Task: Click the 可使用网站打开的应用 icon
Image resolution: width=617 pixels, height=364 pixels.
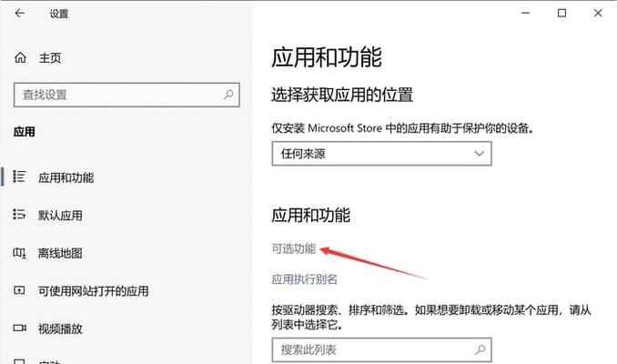Action: [19, 290]
